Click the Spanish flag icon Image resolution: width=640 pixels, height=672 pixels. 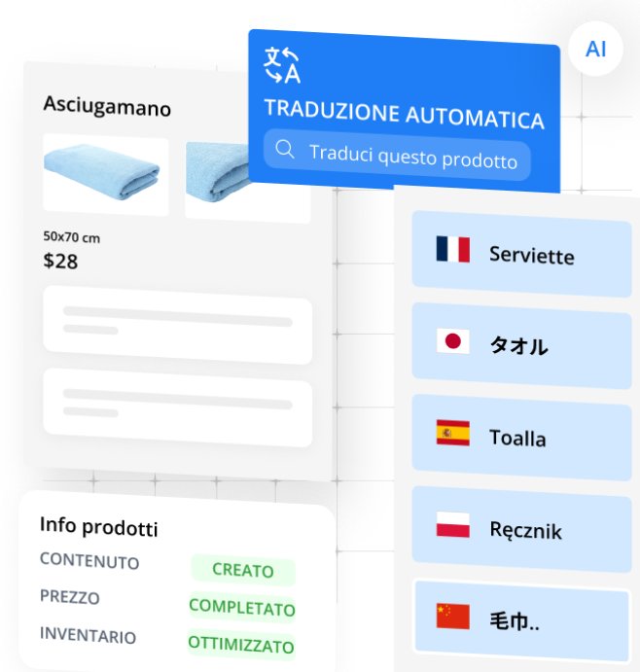452,433
